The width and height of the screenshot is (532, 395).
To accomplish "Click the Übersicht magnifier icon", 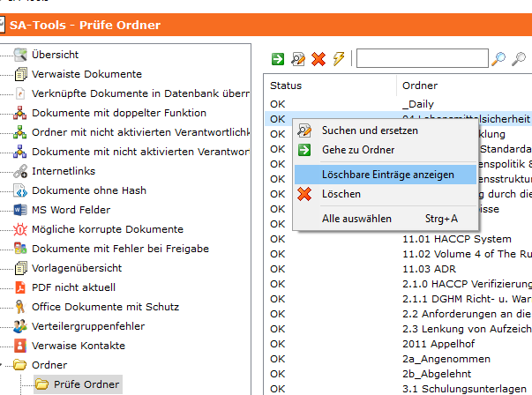I will pyautogui.click(x=20, y=55).
